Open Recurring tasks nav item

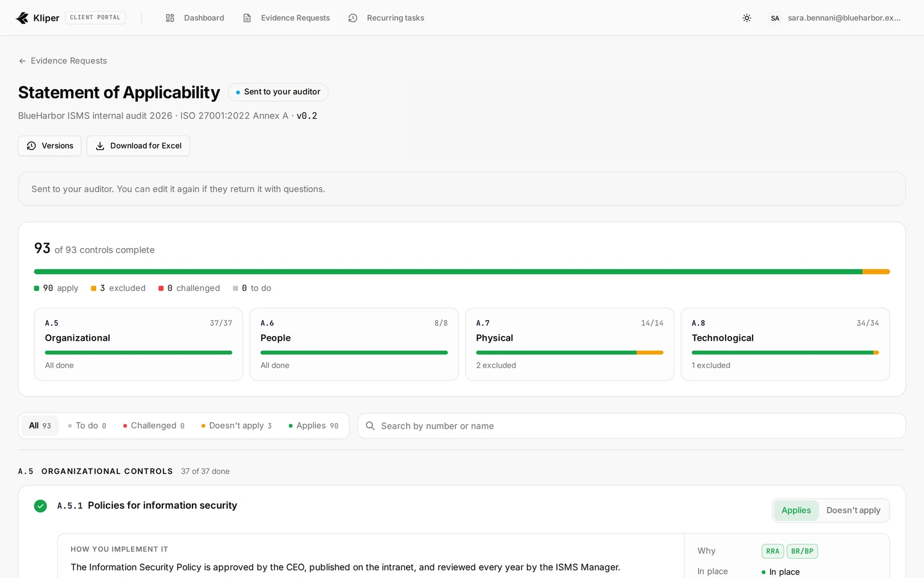tap(386, 18)
